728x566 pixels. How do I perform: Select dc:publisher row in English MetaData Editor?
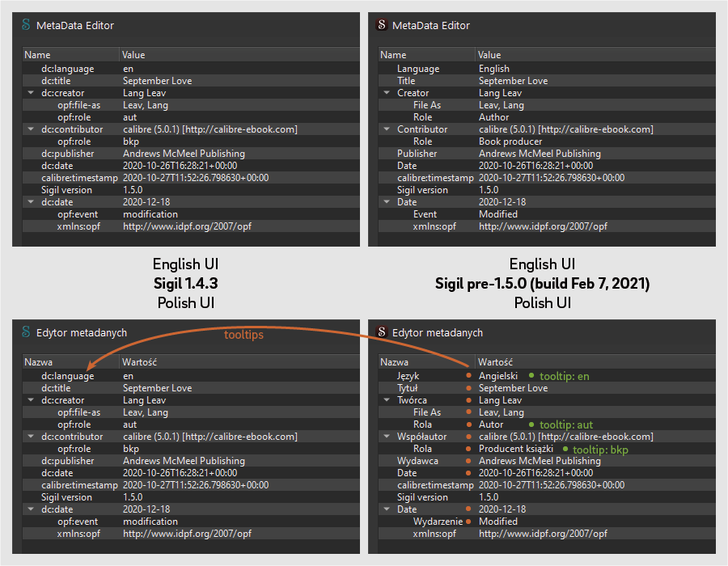pyautogui.click(x=191, y=154)
